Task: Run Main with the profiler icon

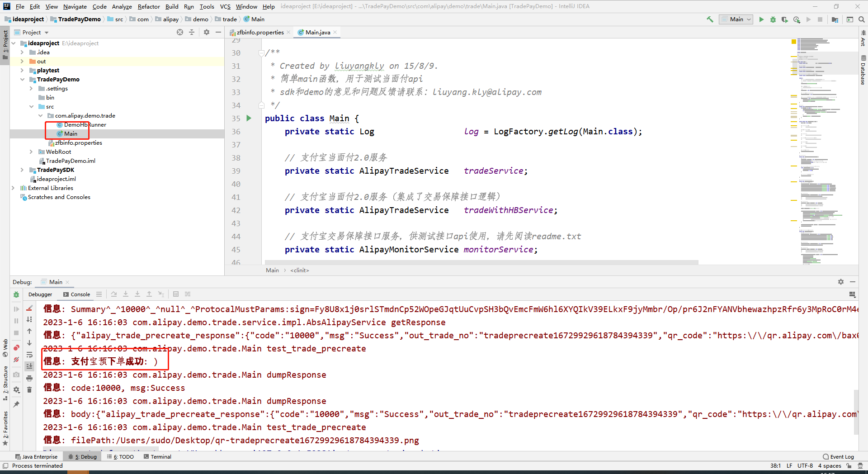Action: click(797, 19)
